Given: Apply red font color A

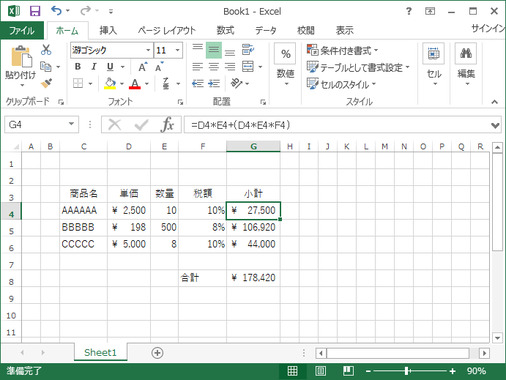Looking at the screenshot, I should pos(135,83).
